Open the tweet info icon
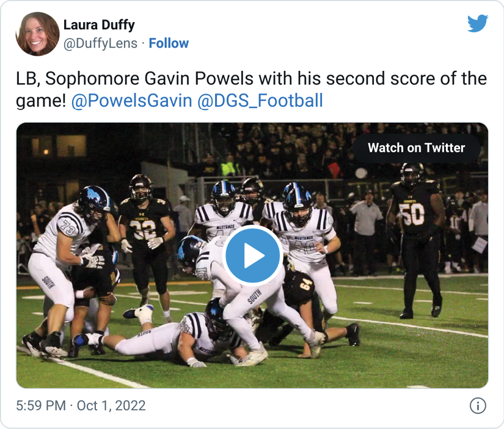 click(x=478, y=405)
